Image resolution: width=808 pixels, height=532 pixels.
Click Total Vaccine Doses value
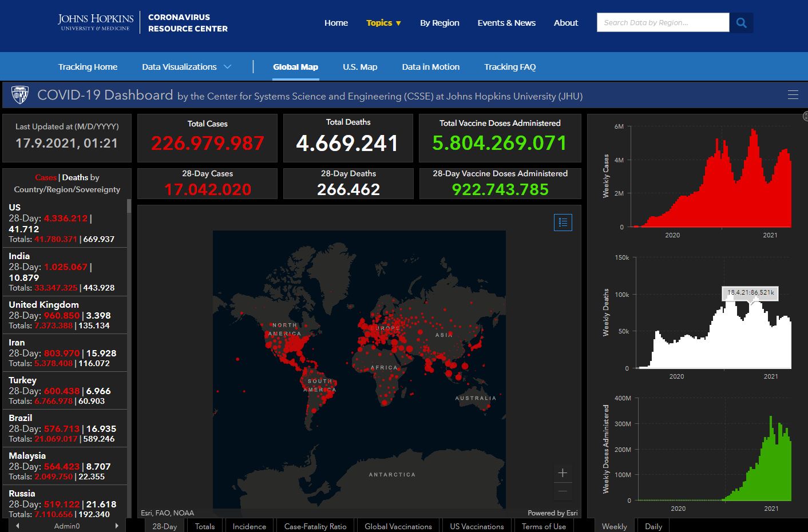pyautogui.click(x=500, y=143)
